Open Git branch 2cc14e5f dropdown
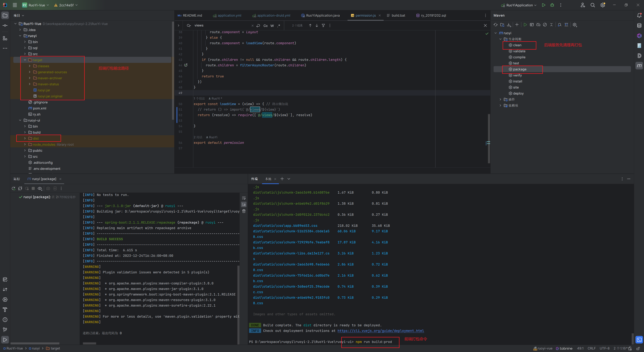 click(66, 5)
